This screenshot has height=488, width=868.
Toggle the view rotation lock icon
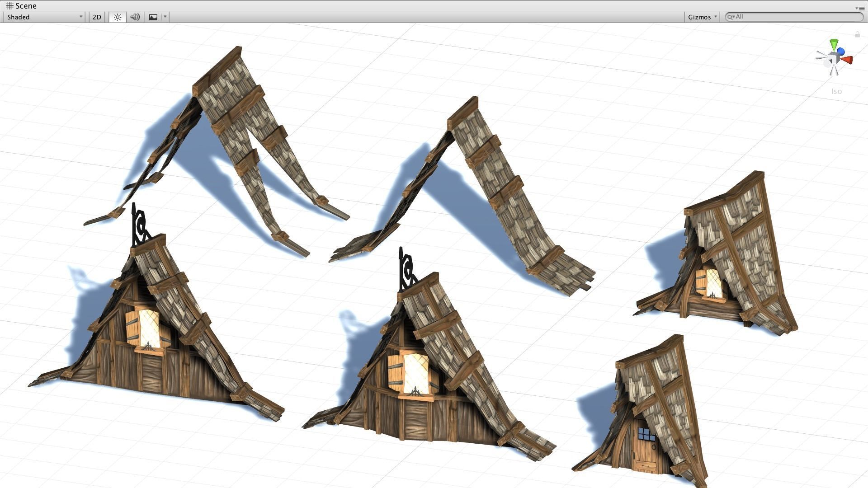point(857,34)
